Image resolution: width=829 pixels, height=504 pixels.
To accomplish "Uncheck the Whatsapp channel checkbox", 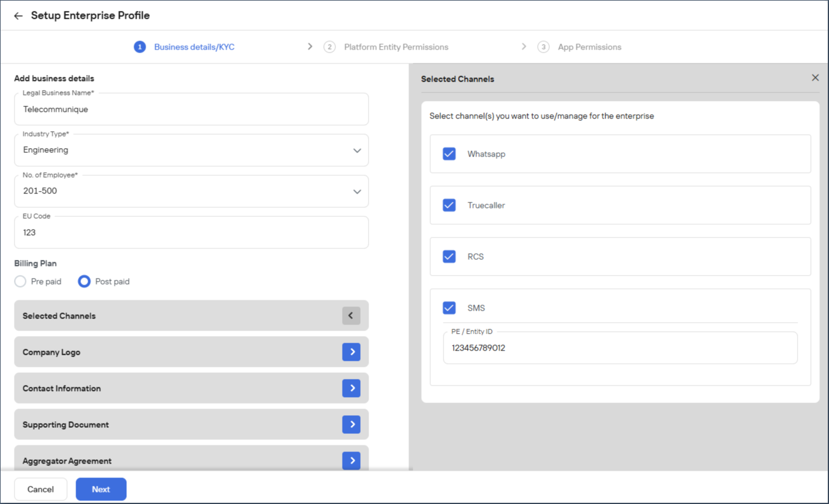I will pyautogui.click(x=449, y=153).
